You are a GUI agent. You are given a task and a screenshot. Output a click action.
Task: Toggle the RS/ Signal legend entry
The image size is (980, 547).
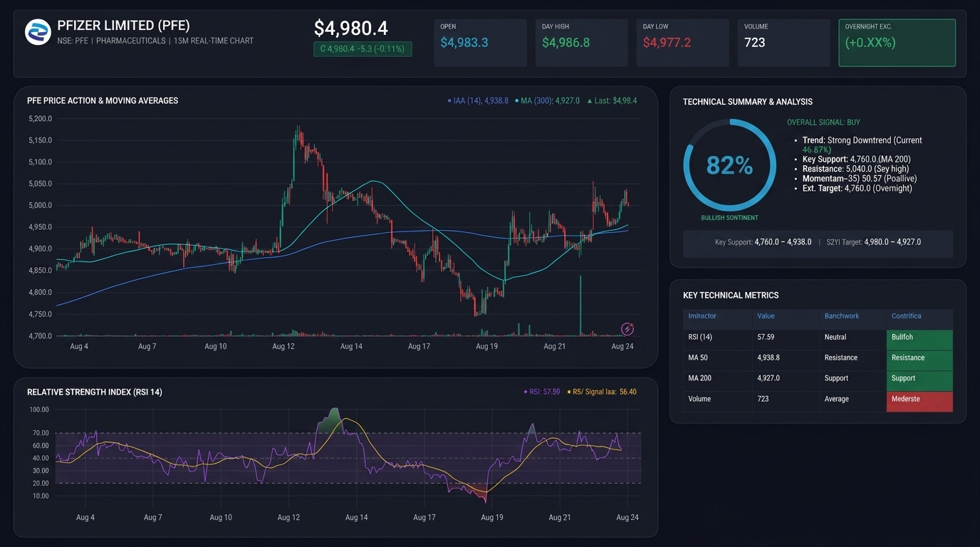point(602,392)
